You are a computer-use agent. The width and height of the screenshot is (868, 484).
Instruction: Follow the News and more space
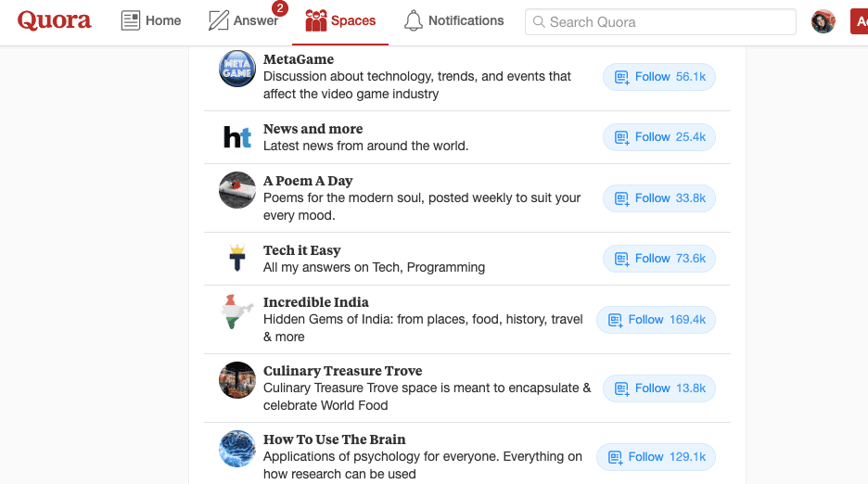click(x=659, y=137)
